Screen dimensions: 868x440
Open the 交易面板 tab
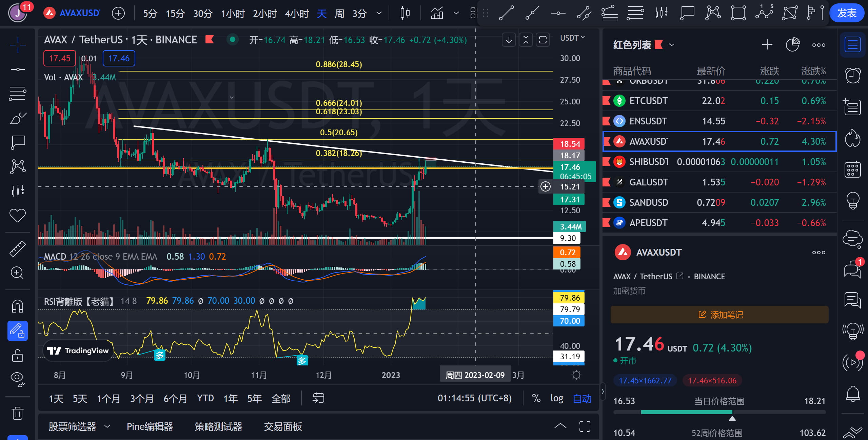click(283, 426)
